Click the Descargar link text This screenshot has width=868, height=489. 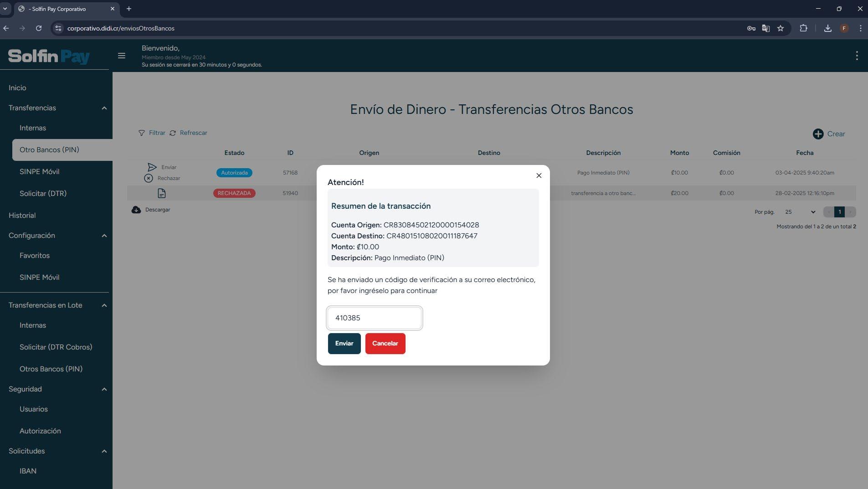[158, 210]
